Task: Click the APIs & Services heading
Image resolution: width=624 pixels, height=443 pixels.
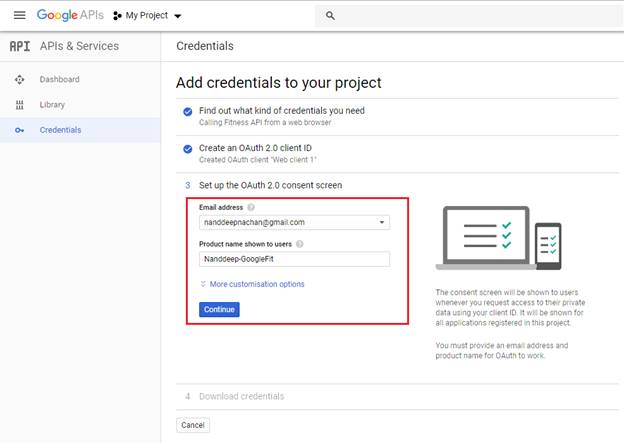Action: pos(79,46)
